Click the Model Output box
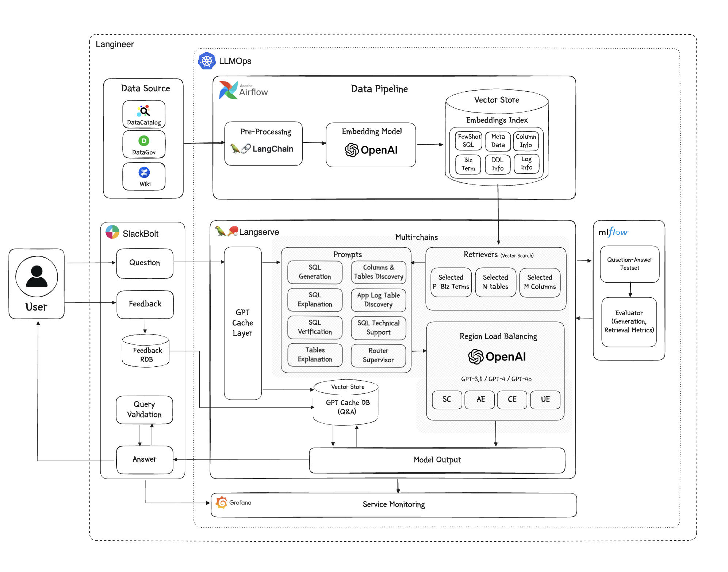This screenshot has width=728, height=572. pyautogui.click(x=437, y=460)
